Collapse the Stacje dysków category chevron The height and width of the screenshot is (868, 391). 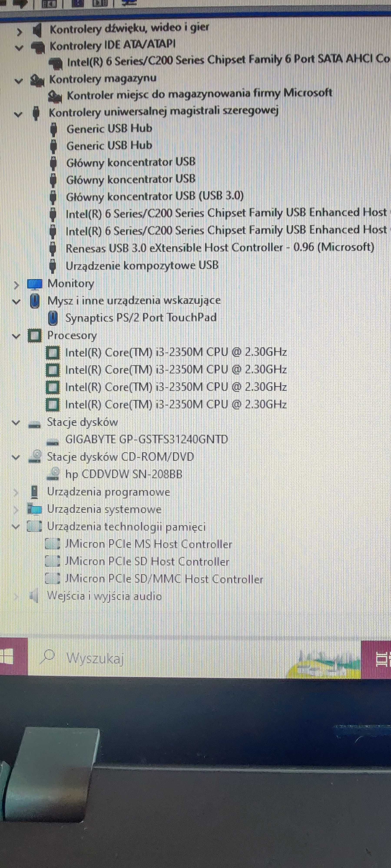(x=15, y=422)
